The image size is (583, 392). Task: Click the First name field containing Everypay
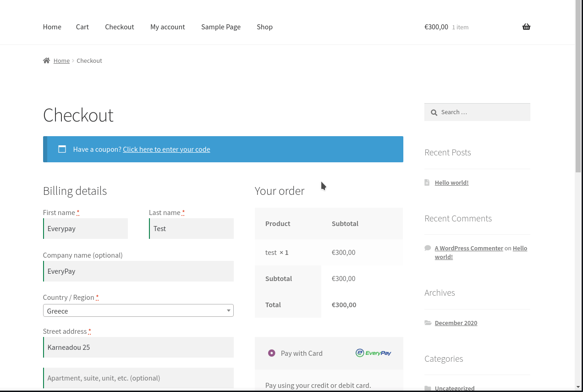click(86, 228)
